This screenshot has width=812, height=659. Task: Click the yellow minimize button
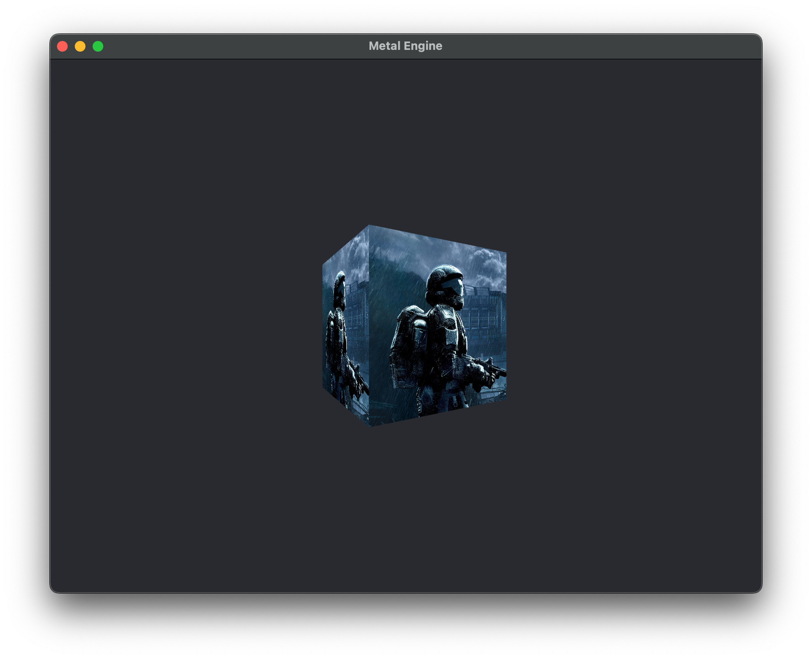pos(80,45)
